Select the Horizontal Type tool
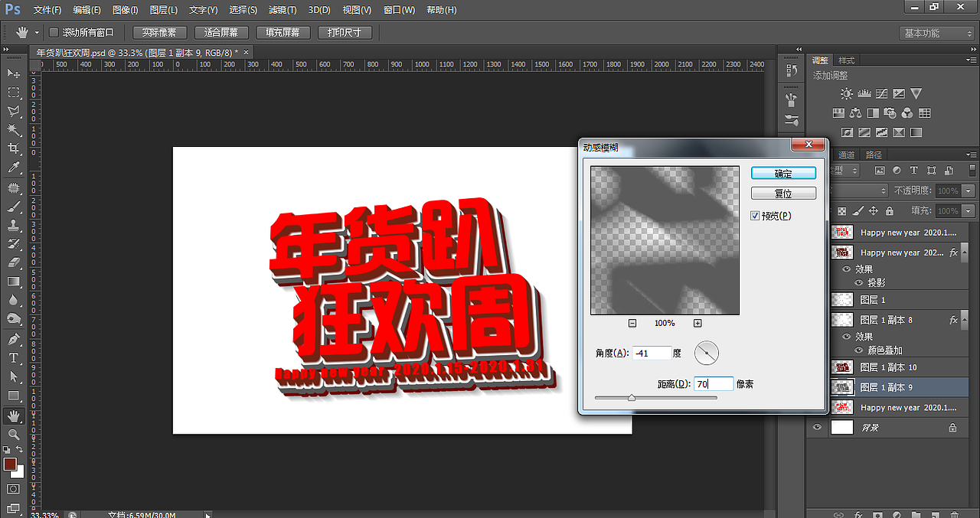The image size is (980, 518). 12,359
